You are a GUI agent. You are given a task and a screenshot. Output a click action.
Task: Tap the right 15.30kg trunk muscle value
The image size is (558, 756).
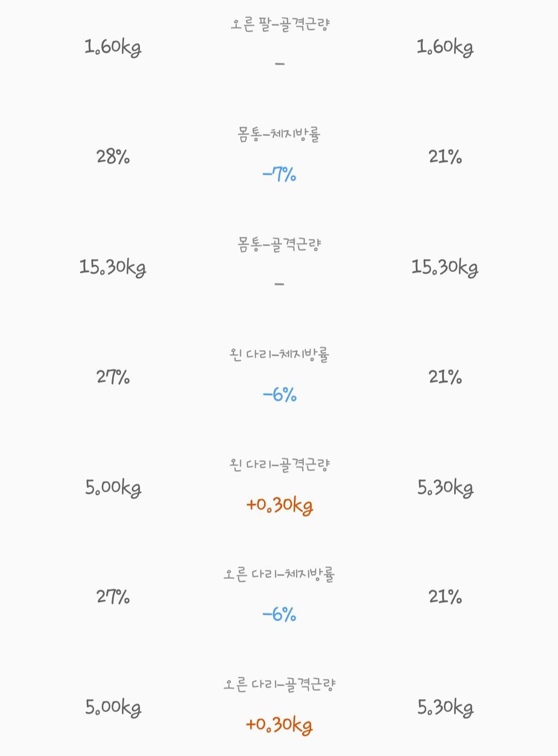(x=445, y=267)
